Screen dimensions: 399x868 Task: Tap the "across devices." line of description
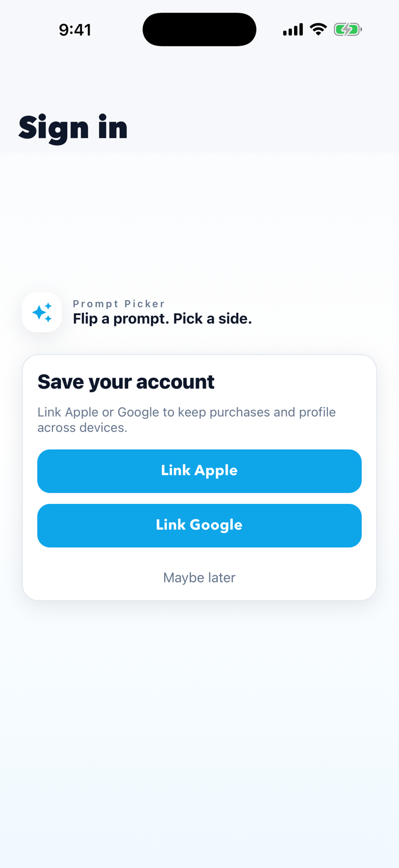pos(82,427)
